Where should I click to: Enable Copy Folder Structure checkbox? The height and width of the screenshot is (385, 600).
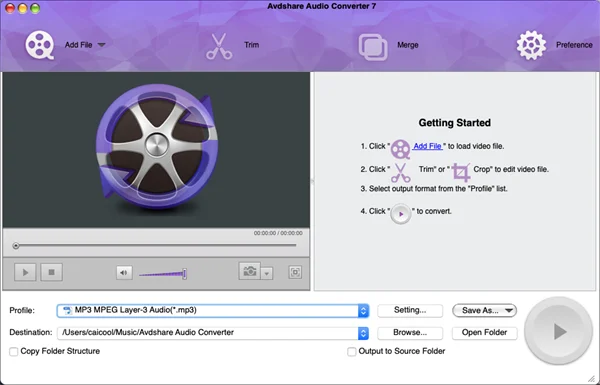coord(14,351)
